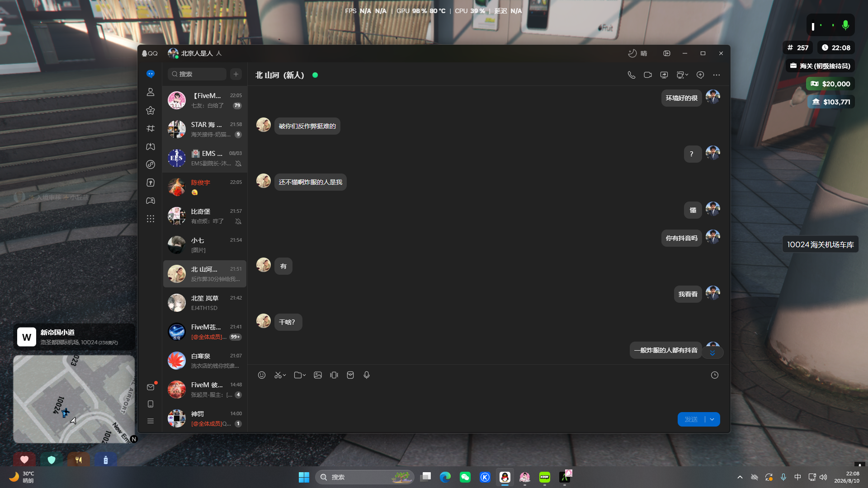The image size is (868, 488).
Task: Open the FiveM苍... group conversation
Action: coord(205,332)
